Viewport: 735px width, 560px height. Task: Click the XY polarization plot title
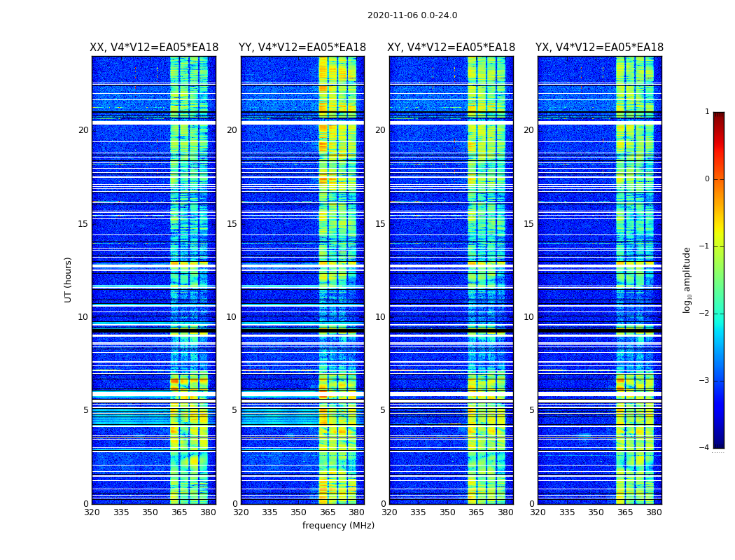pyautogui.click(x=451, y=48)
